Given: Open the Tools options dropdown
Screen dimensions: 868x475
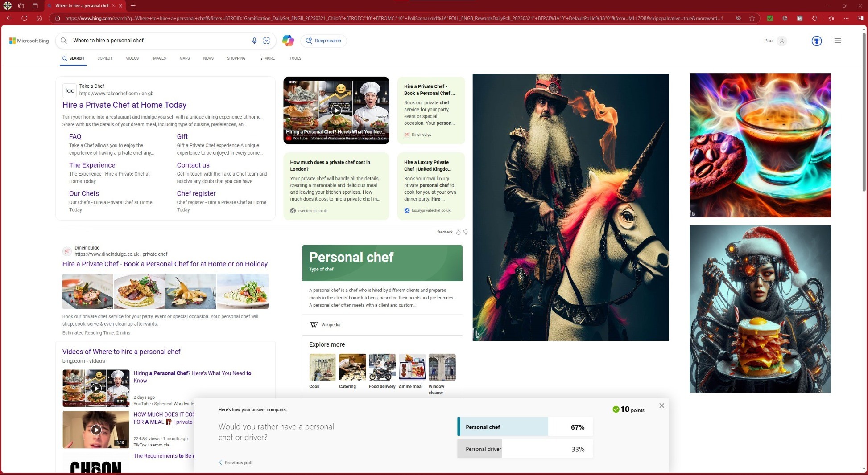Looking at the screenshot, I should [295, 58].
